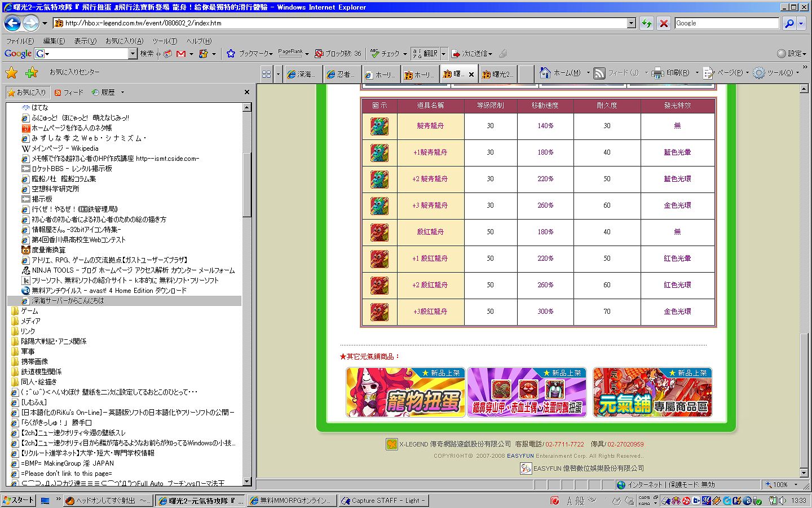Click the Refresh page icon
812x508 pixels.
pos(647,23)
